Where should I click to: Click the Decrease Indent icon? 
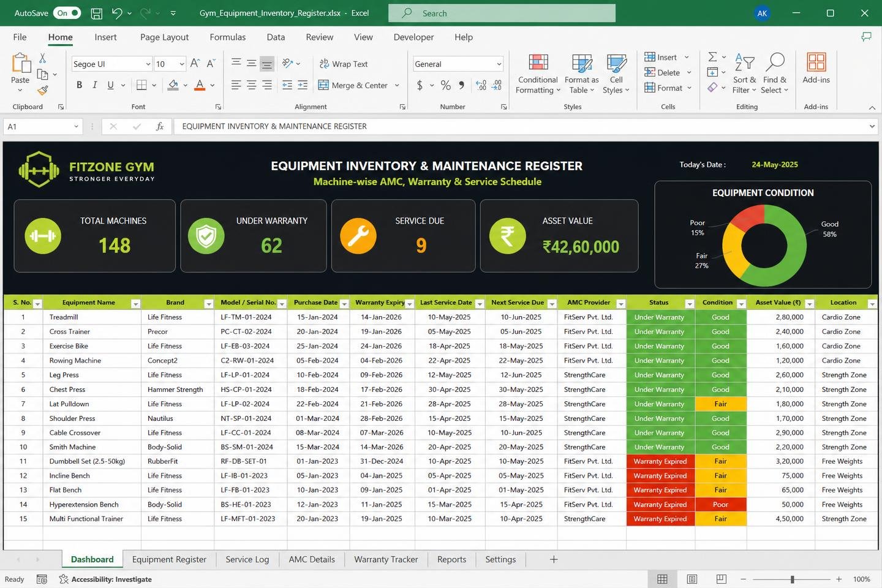287,85
